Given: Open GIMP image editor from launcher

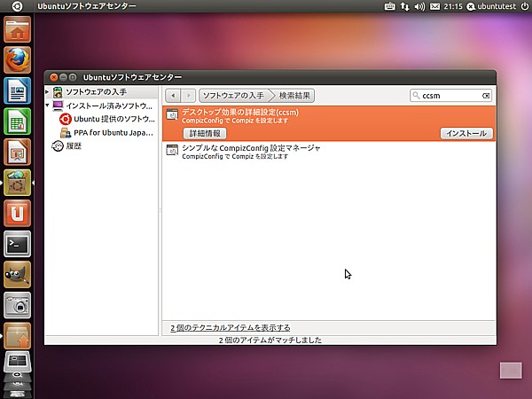Looking at the screenshot, I should pyautogui.click(x=18, y=275).
